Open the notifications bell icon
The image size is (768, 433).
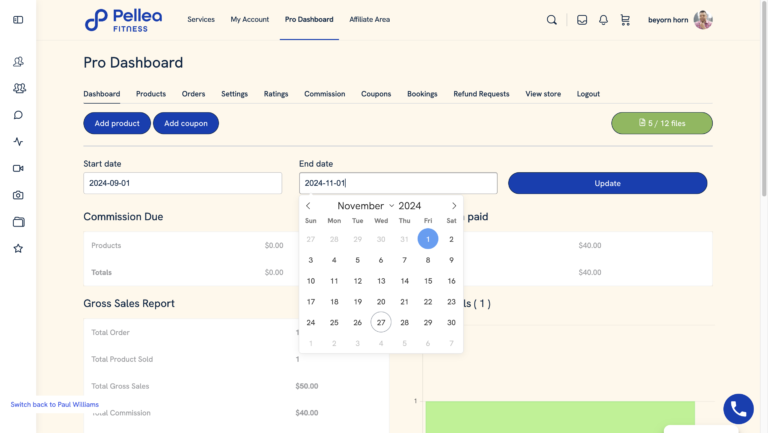603,20
